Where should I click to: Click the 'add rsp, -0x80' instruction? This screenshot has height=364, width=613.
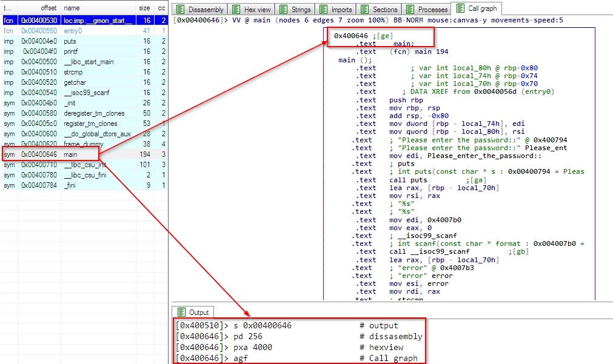[x=419, y=116]
